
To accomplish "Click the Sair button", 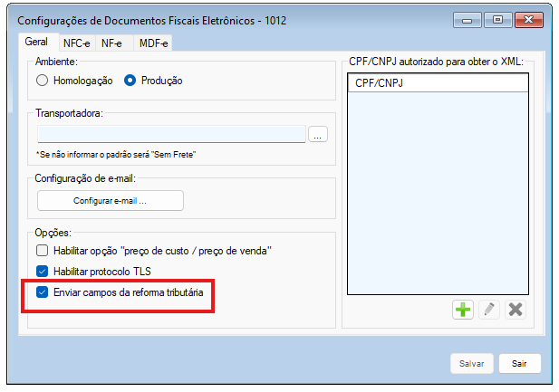I will click(x=519, y=363).
